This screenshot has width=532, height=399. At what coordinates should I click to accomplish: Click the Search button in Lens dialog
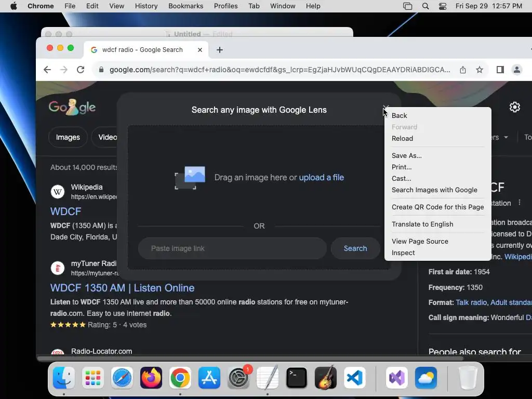pos(355,248)
